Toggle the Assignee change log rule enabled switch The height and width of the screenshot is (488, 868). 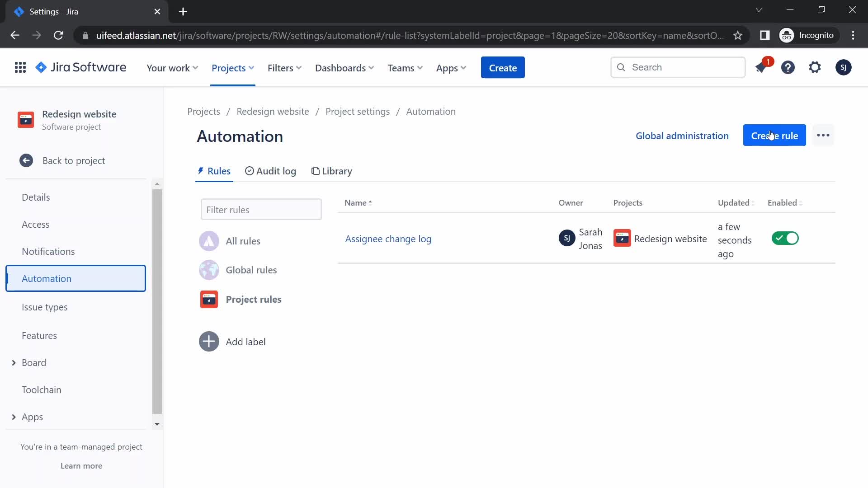[785, 238]
